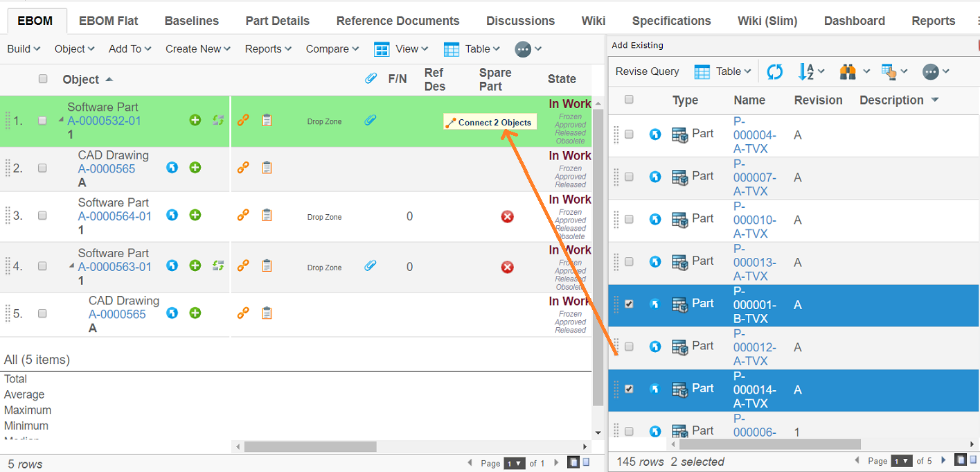Click the Revise Query button
This screenshot has width=980, height=472.
[647, 71]
